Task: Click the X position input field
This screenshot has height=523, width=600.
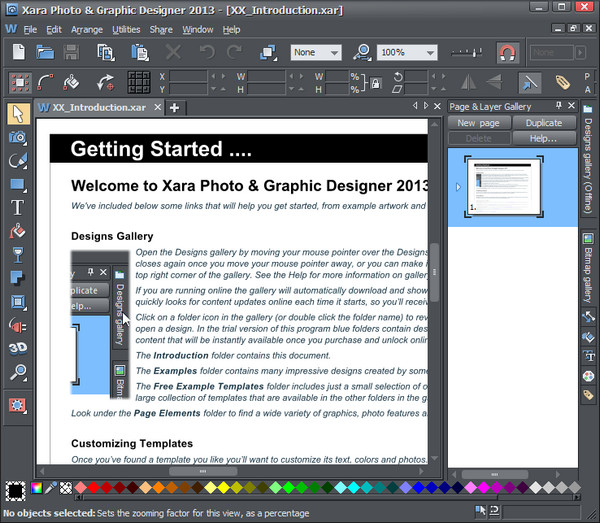Action: click(x=188, y=76)
